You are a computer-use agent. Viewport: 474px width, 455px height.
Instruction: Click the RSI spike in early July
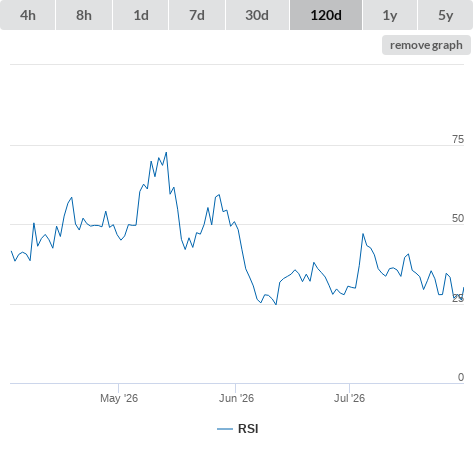click(x=363, y=234)
